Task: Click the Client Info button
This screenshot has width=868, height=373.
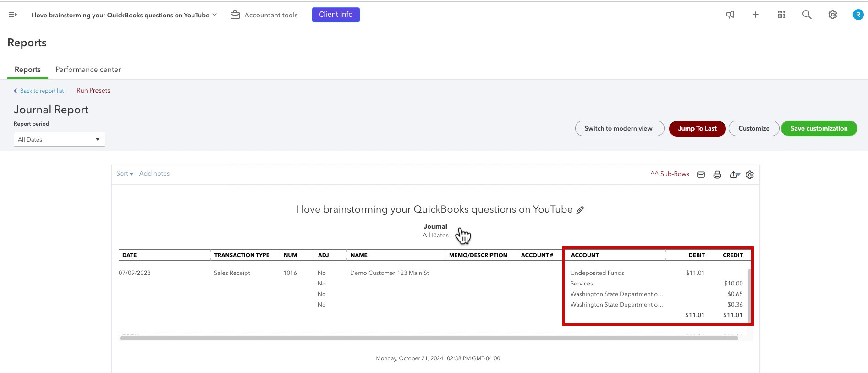Action: tap(336, 15)
